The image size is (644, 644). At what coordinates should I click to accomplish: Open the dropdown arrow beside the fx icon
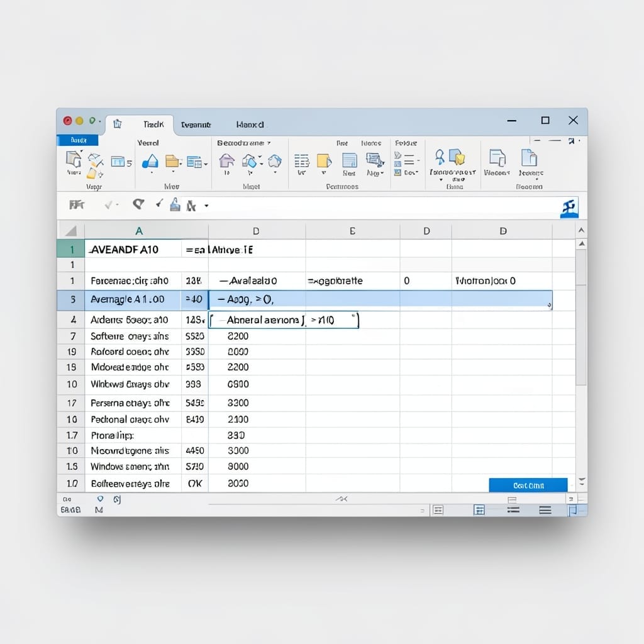point(206,206)
